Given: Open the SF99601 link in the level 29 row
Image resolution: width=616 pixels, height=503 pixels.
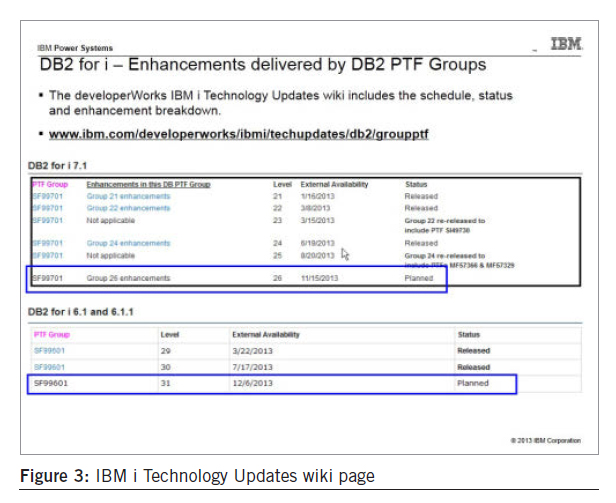Looking at the screenshot, I should (50, 351).
